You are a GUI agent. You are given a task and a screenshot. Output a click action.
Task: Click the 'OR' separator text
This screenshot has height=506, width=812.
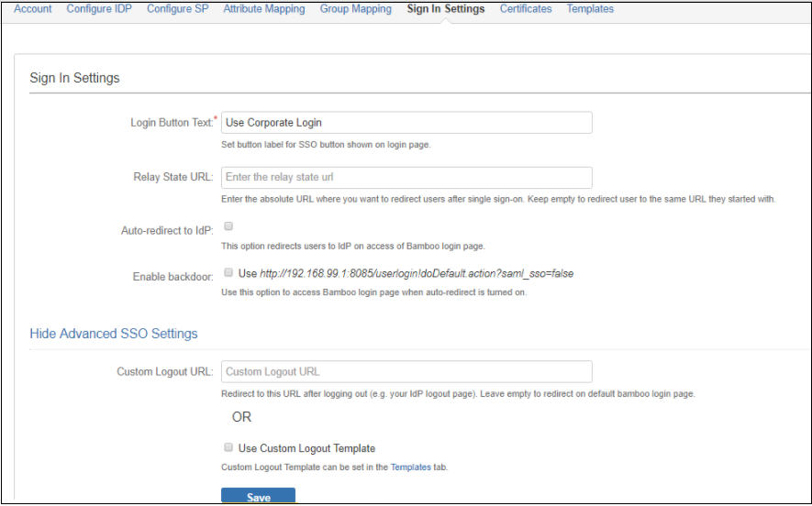pyautogui.click(x=241, y=417)
